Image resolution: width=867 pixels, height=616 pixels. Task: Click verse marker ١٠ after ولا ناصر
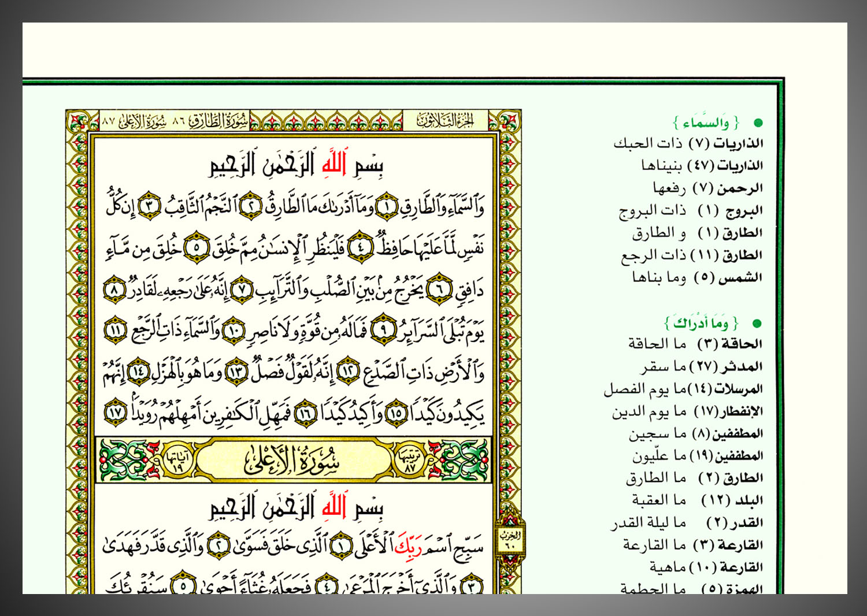(234, 330)
